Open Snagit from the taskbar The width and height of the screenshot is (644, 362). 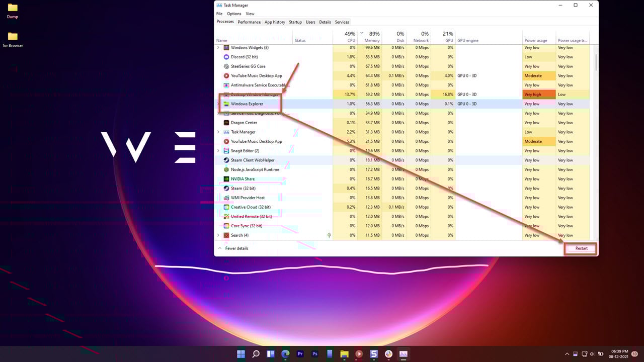[374, 354]
